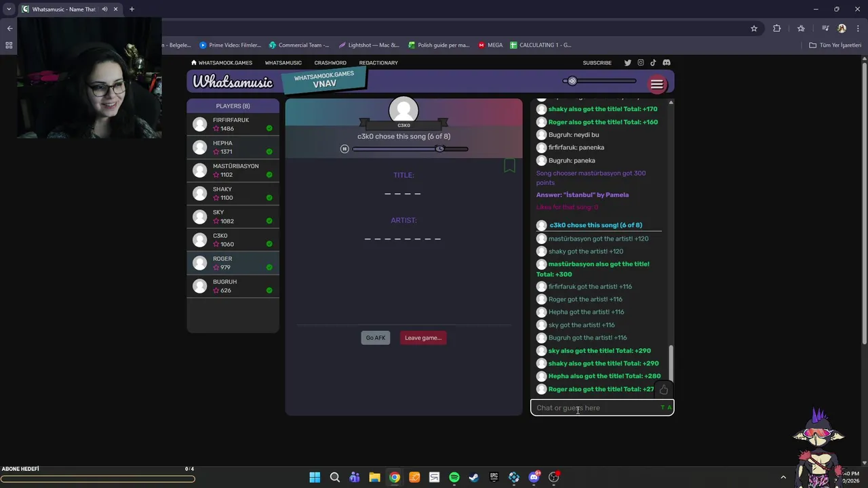Image resolution: width=868 pixels, height=488 pixels.
Task: Open the tab search dropdown arrow
Action: click(x=9, y=9)
